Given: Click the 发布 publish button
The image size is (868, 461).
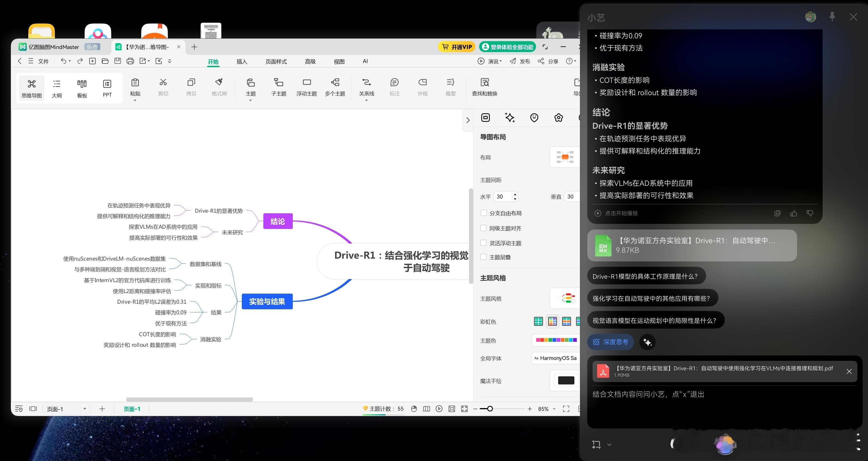Looking at the screenshot, I should (519, 61).
